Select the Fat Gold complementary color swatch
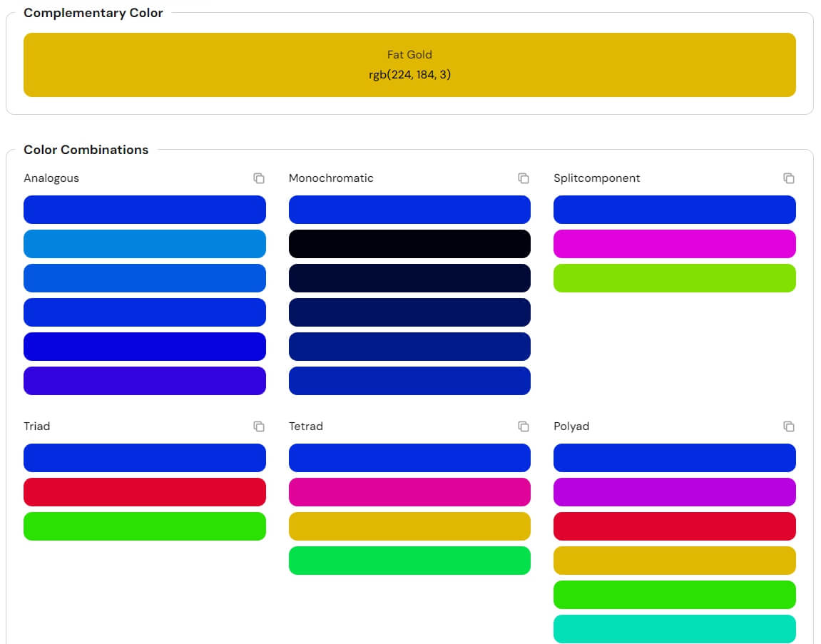This screenshot has height=644, width=821. 409,65
